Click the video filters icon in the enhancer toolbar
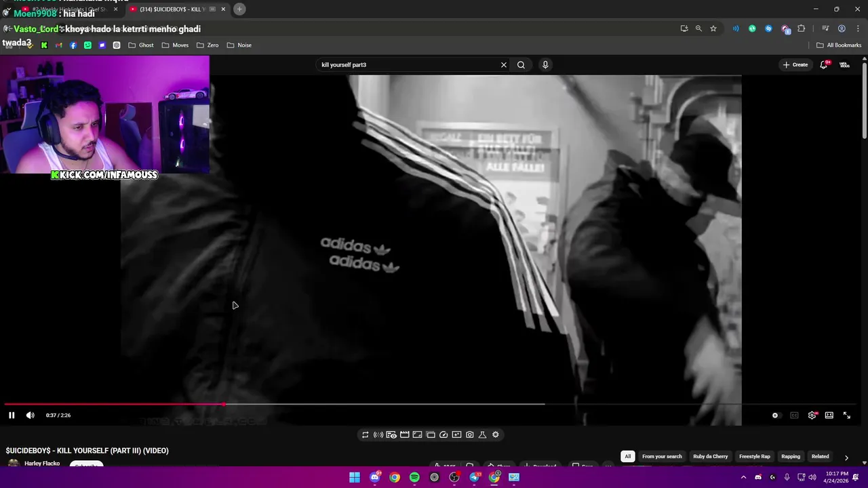 [456, 434]
